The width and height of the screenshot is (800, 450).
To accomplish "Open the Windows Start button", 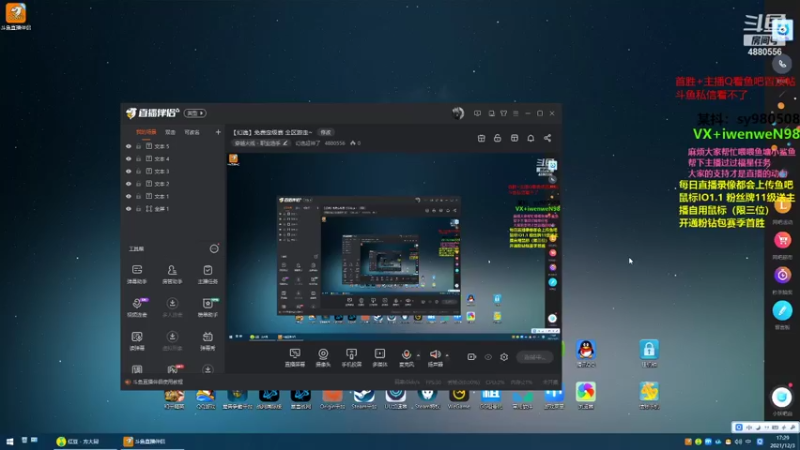I will point(10,441).
